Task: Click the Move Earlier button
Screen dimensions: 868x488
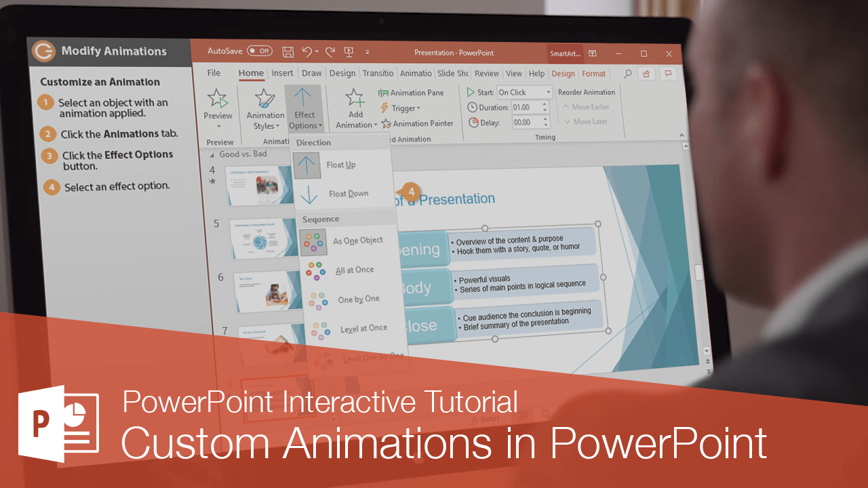Action: 587,106
